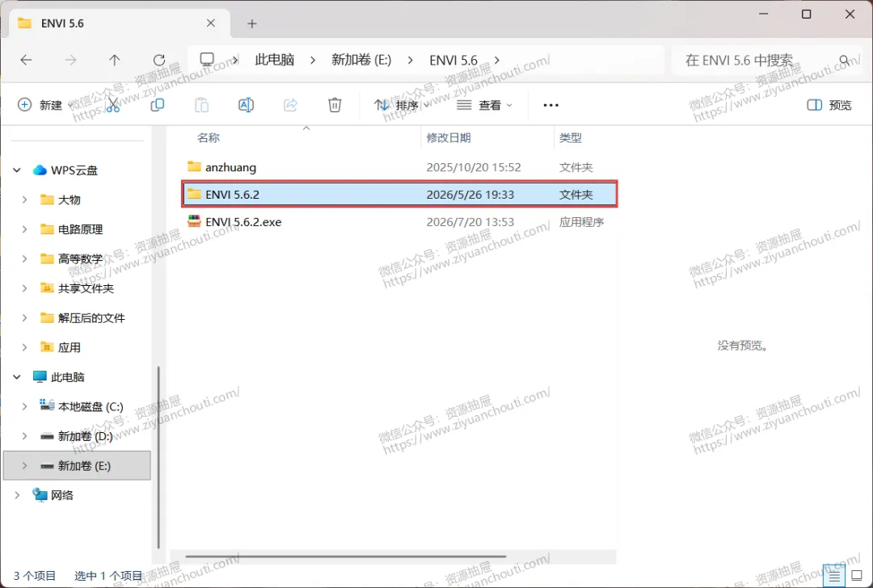The width and height of the screenshot is (873, 588).
Task: Expand the 高等数学 folder node
Action: click(24, 258)
